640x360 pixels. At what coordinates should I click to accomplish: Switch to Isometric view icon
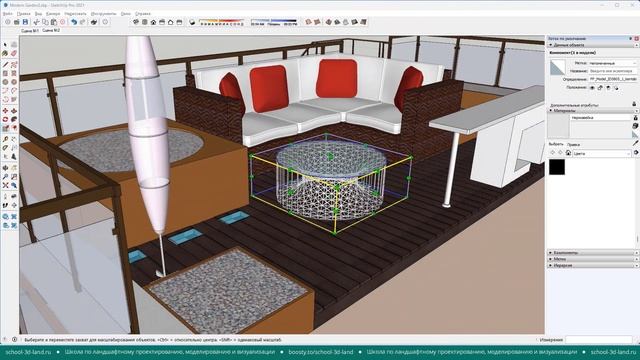[x=136, y=22]
